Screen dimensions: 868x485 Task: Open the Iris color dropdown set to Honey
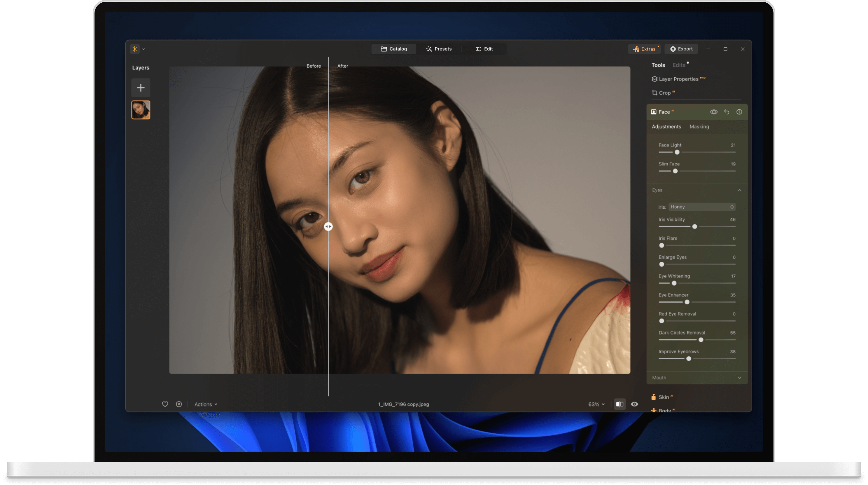click(702, 207)
